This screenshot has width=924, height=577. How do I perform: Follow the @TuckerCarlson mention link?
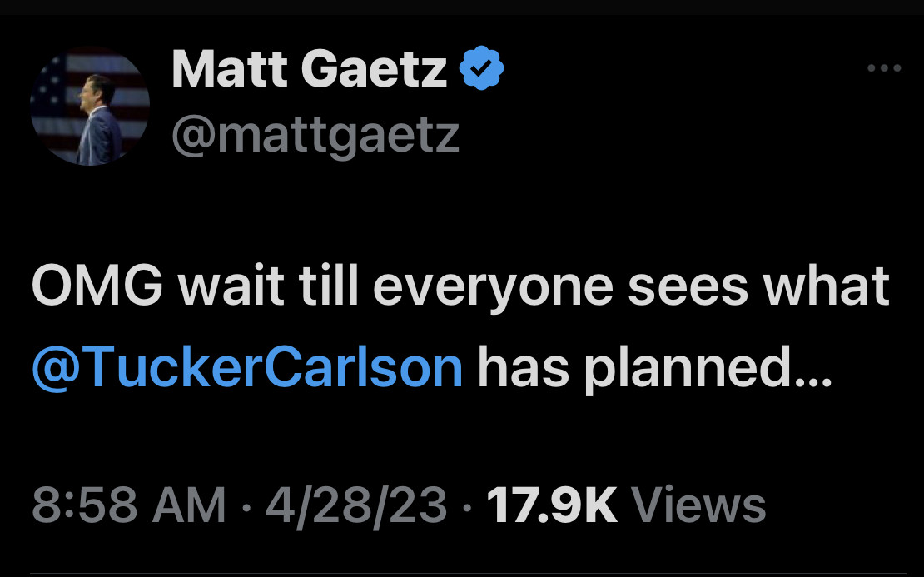247,367
